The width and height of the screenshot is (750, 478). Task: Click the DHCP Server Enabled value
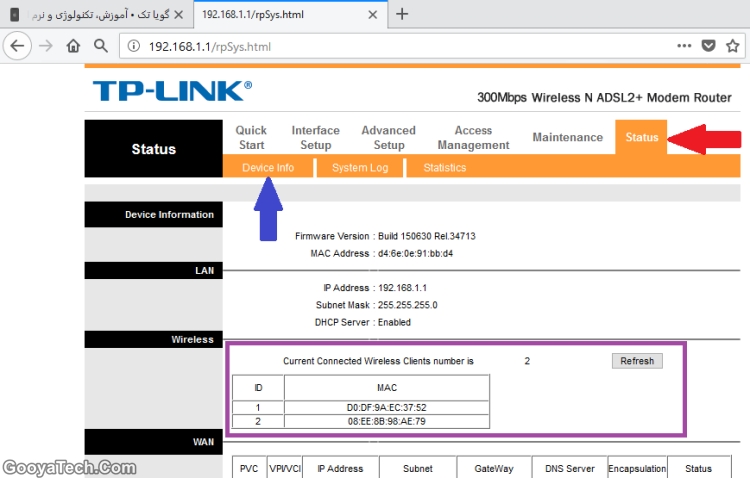(394, 322)
